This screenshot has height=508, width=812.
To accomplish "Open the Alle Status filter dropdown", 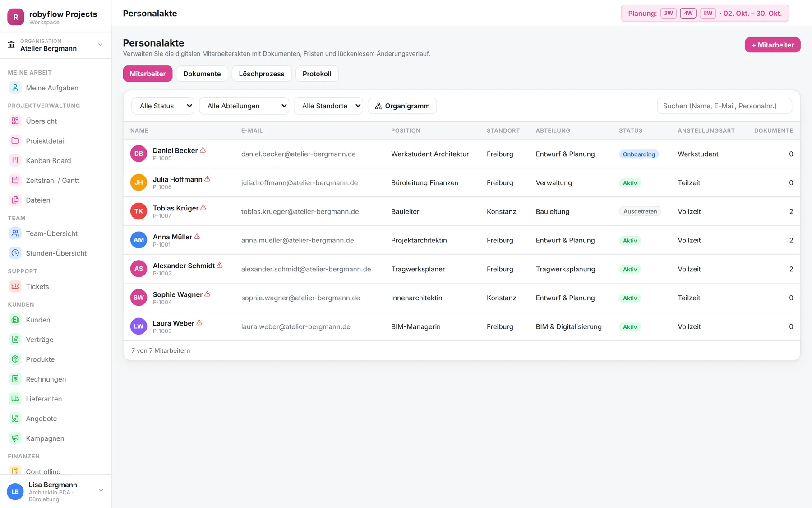I will click(x=163, y=106).
